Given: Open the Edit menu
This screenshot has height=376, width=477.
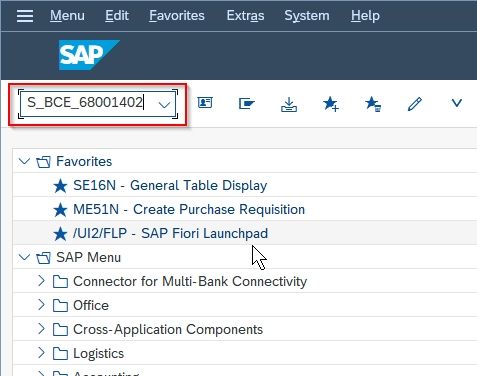Looking at the screenshot, I should 117,16.
